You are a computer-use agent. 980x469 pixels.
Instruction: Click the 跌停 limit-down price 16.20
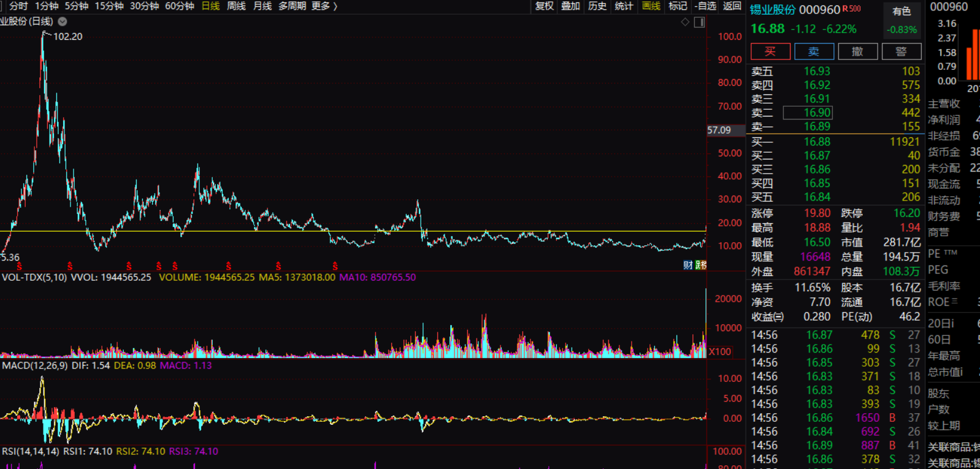click(x=906, y=213)
